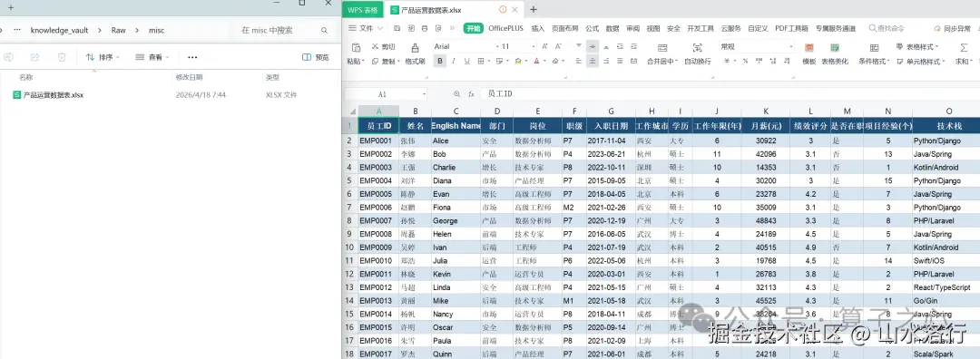
Task: Toggle horizontal center alignment
Action: click(593, 61)
